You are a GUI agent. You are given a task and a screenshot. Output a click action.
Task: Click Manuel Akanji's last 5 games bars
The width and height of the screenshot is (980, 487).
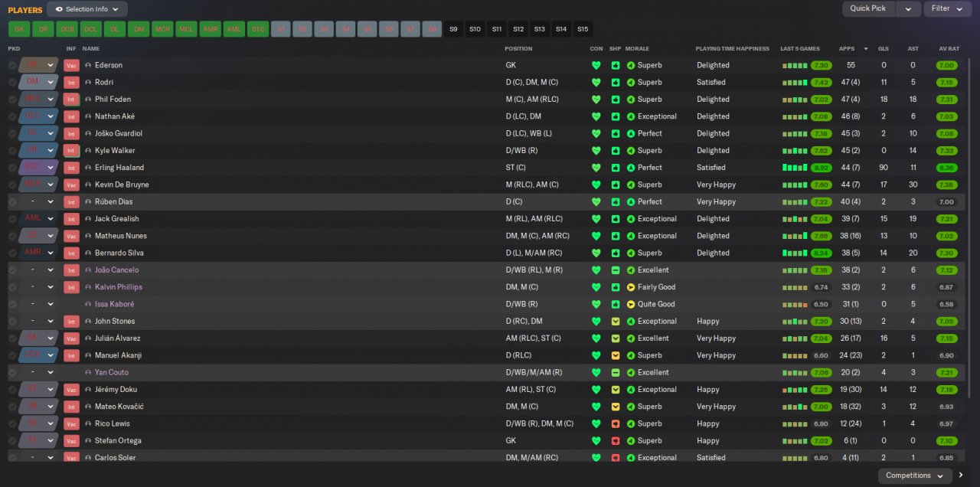pyautogui.click(x=794, y=355)
